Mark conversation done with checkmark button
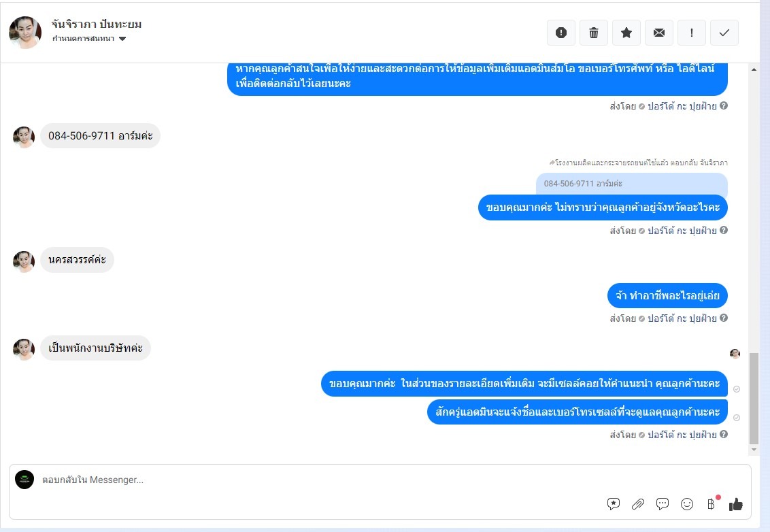The image size is (770, 532). pyautogui.click(x=724, y=33)
